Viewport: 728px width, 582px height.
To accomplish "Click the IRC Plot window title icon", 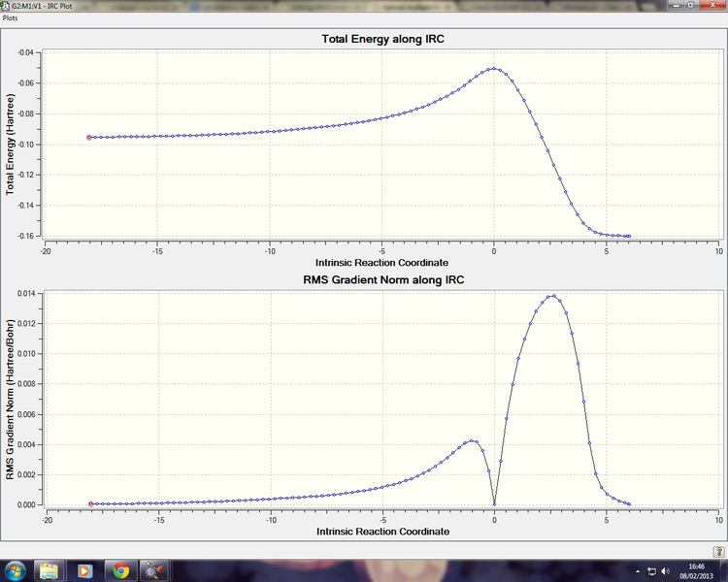I will (x=6, y=6).
